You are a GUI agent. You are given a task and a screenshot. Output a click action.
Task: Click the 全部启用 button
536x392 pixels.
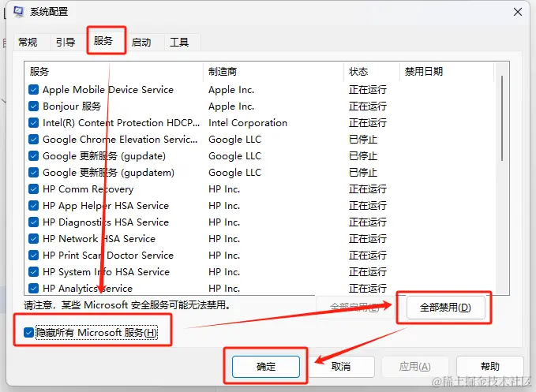354,308
